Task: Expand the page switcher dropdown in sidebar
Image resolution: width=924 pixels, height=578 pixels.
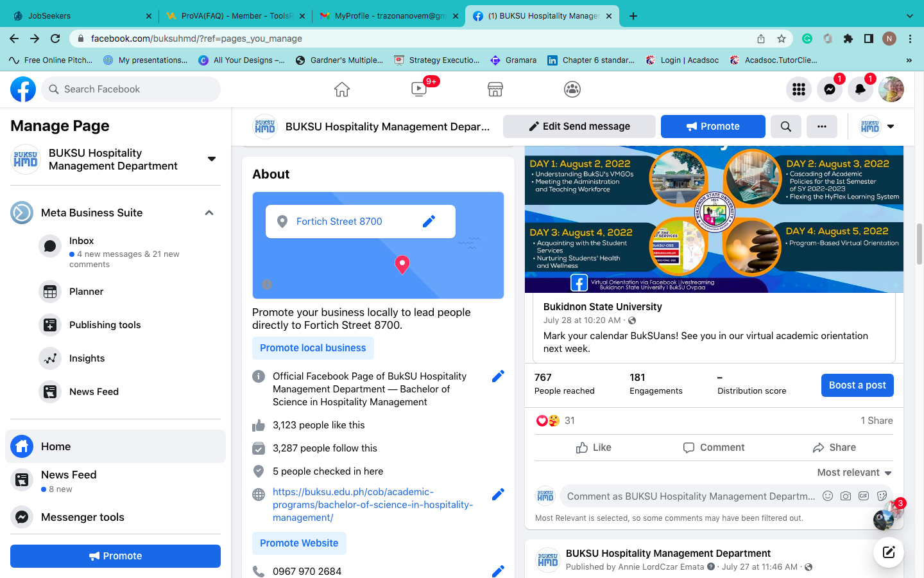Action: pyautogui.click(x=212, y=159)
